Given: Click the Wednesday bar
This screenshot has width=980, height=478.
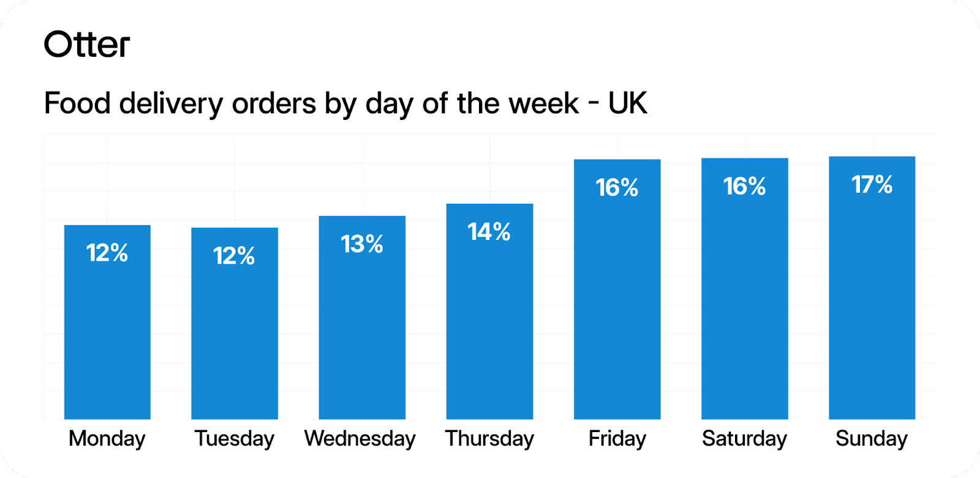Looking at the screenshot, I should point(362,330).
